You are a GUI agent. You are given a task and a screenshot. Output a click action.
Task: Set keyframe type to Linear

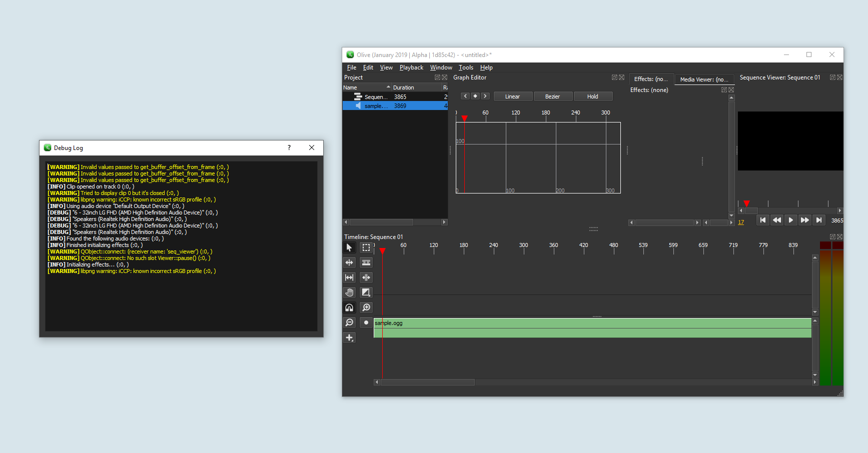pyautogui.click(x=513, y=96)
